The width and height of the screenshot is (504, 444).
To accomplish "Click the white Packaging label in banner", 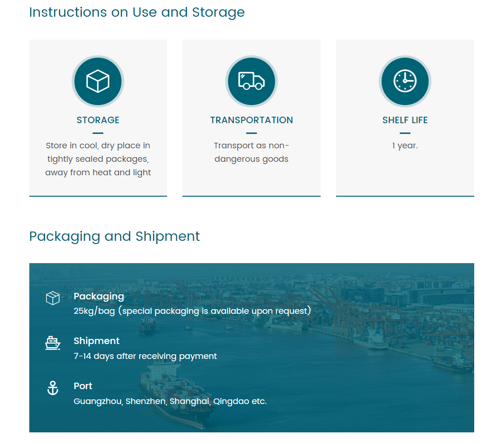I will coord(99,296).
